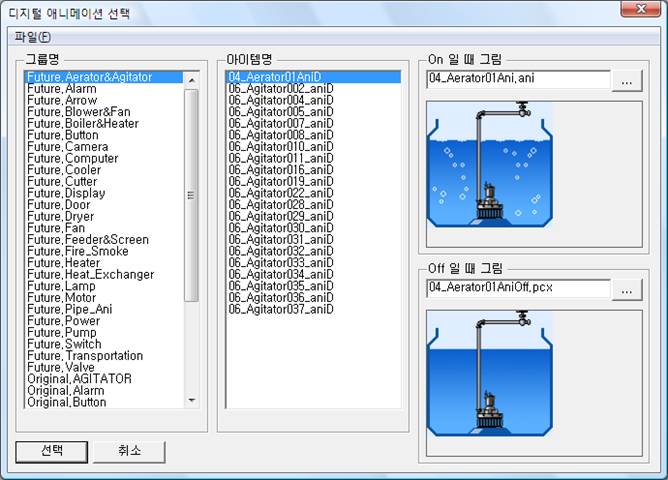Select item 06_Agitator010_aniD

point(313,147)
